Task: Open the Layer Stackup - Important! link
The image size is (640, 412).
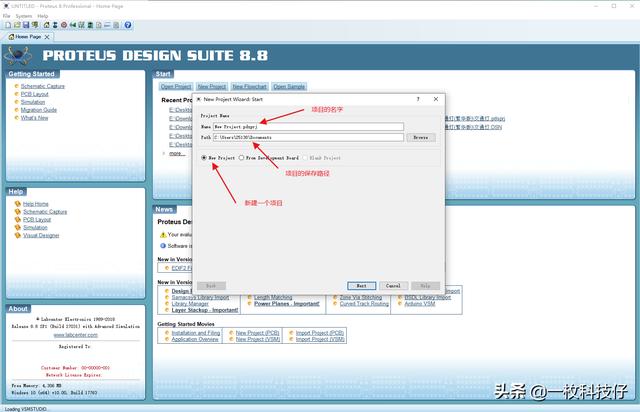Action: 204,310
